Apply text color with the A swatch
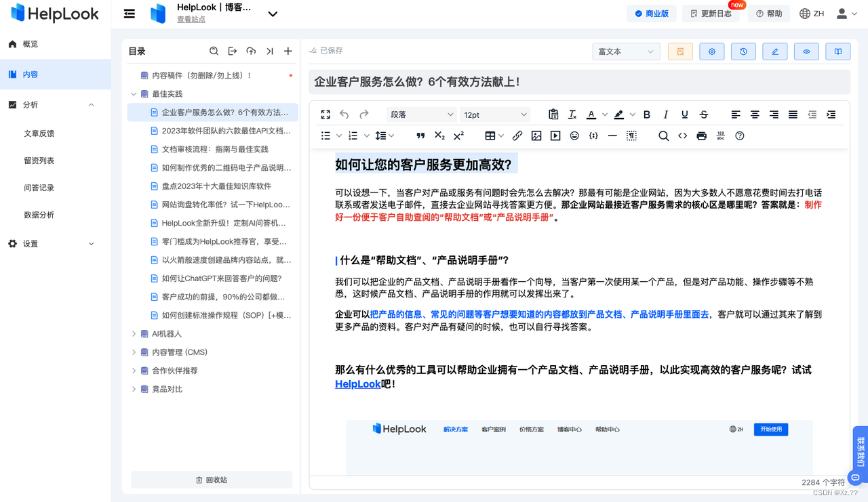This screenshot has height=502, width=868. [x=591, y=114]
